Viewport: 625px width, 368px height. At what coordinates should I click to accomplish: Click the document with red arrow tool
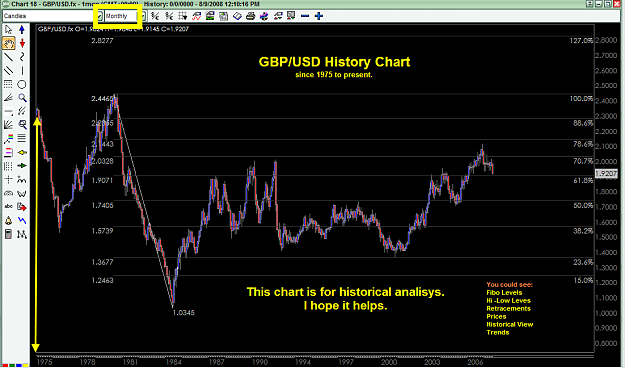point(22,207)
